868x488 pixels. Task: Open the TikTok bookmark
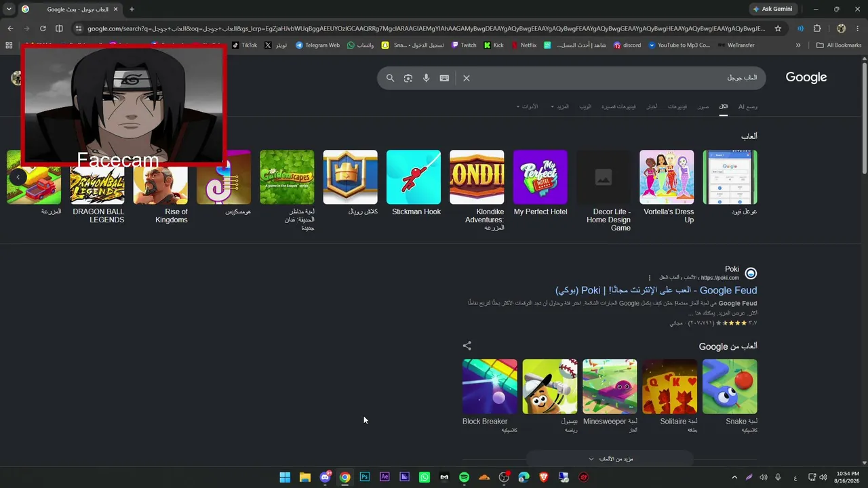pyautogui.click(x=245, y=45)
